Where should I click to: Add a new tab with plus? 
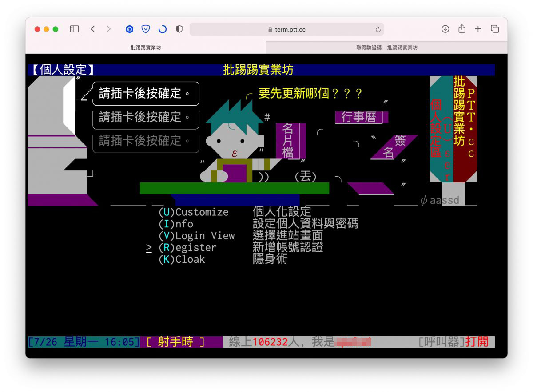click(x=478, y=29)
